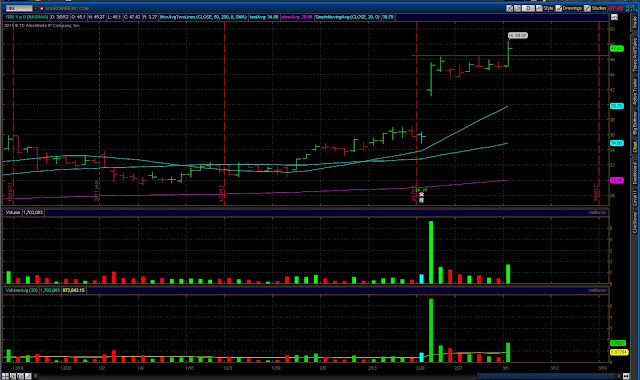Click the symbol entry field

click(19, 8)
